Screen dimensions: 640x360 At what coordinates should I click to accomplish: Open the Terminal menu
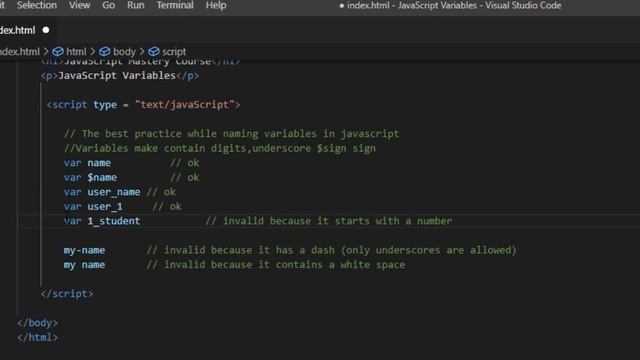(175, 5)
